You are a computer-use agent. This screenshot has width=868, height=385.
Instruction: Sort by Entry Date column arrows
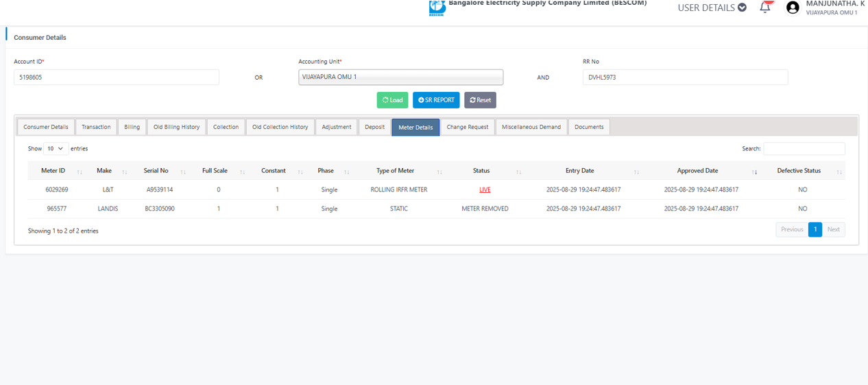pos(636,172)
